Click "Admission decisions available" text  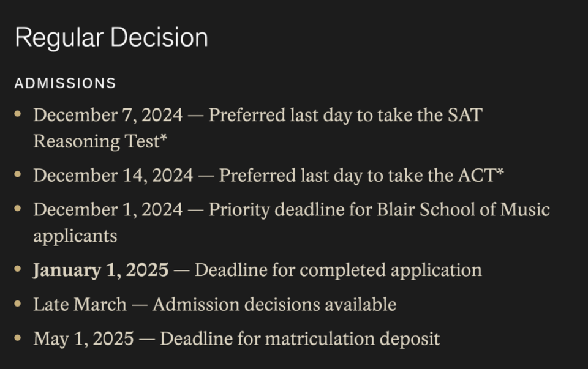274,304
